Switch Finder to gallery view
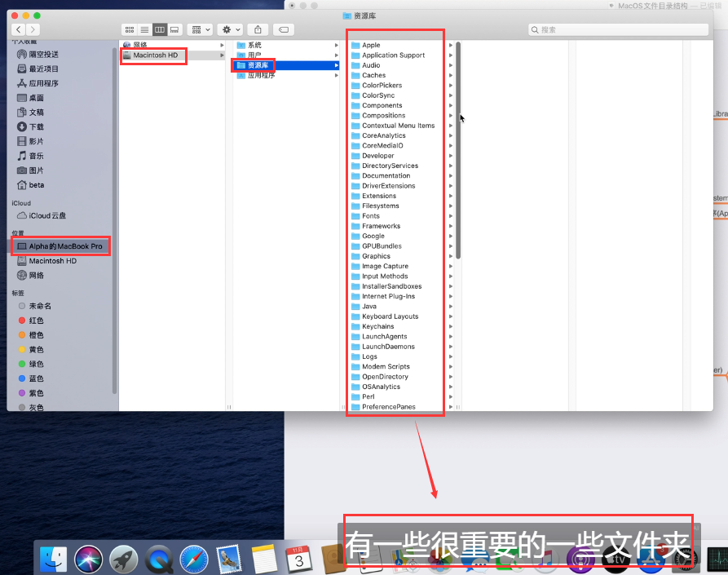Image resolution: width=728 pixels, height=575 pixels. coord(174,29)
